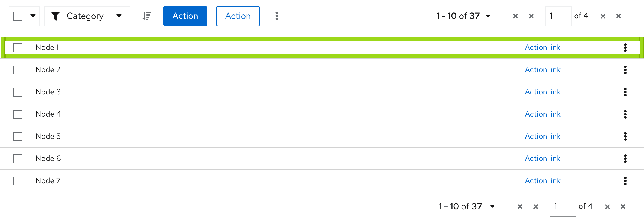Click the top page number input field

point(558,16)
